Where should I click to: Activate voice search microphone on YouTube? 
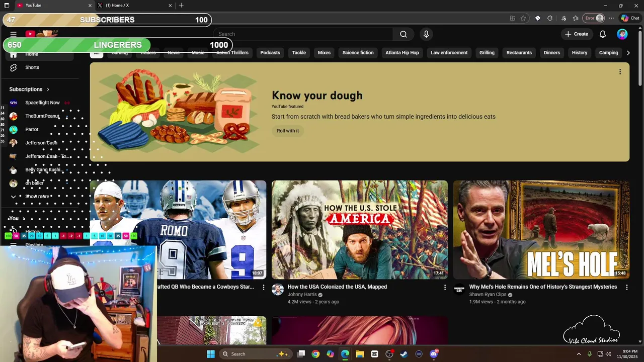click(x=426, y=34)
